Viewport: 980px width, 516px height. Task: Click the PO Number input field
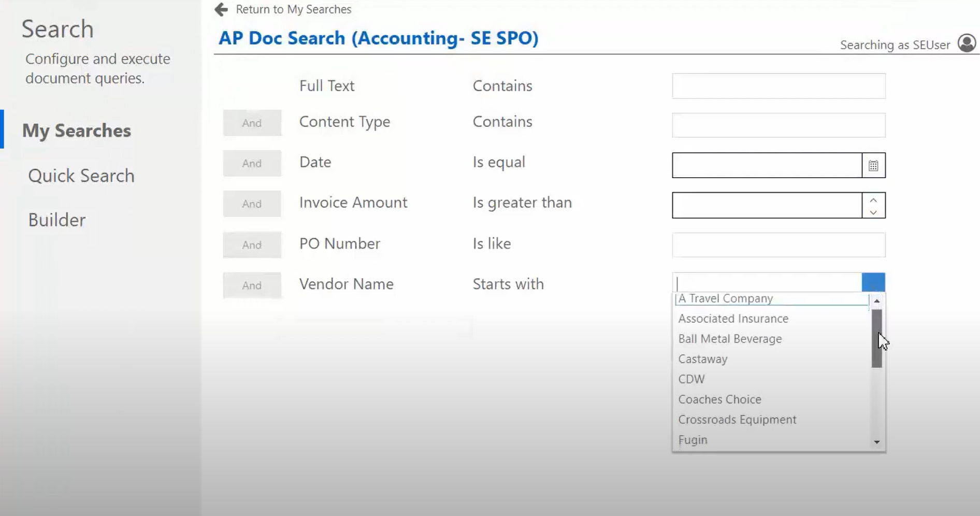click(779, 245)
